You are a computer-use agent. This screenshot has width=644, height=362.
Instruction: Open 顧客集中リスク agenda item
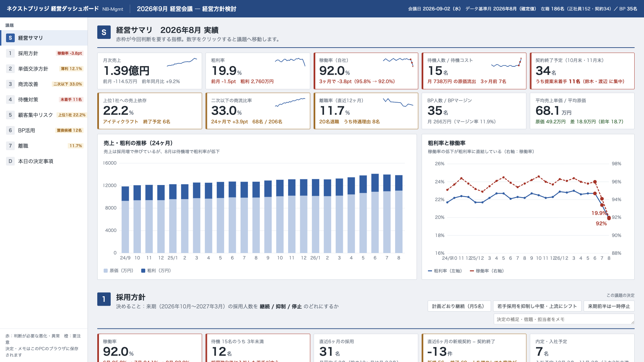coord(44,115)
